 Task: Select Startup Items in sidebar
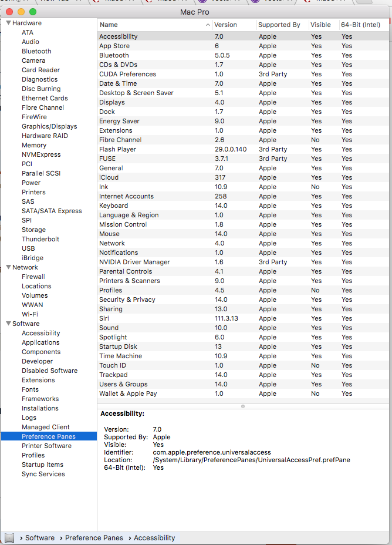[42, 465]
